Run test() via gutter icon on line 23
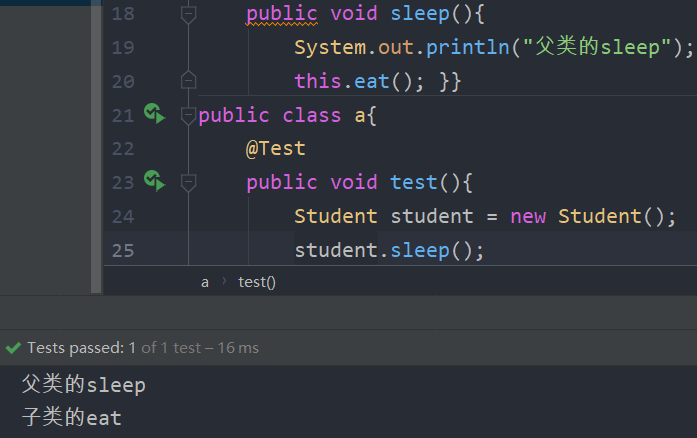The image size is (697, 438). pos(154,181)
